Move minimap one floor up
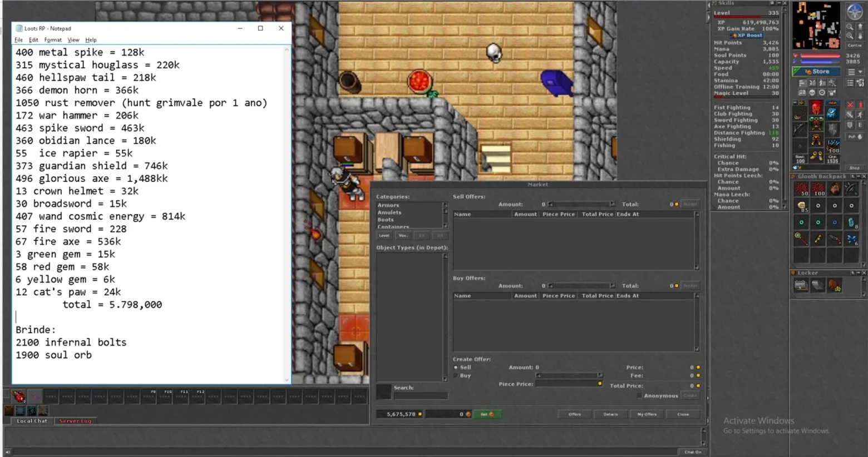The width and height of the screenshot is (868, 457). coord(860,27)
